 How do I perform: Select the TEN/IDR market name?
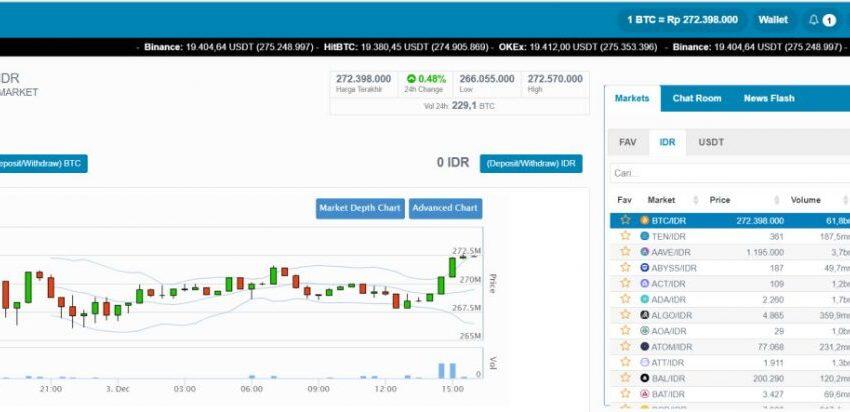coord(668,236)
